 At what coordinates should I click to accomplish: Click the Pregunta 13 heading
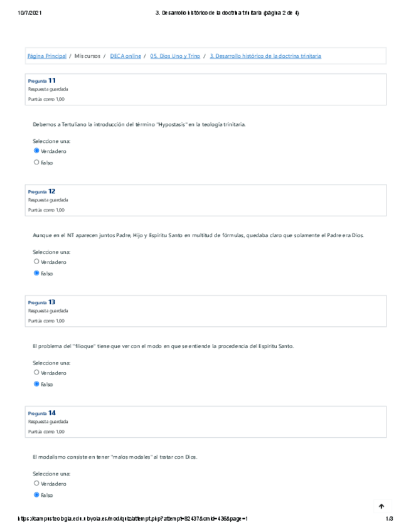coord(42,302)
